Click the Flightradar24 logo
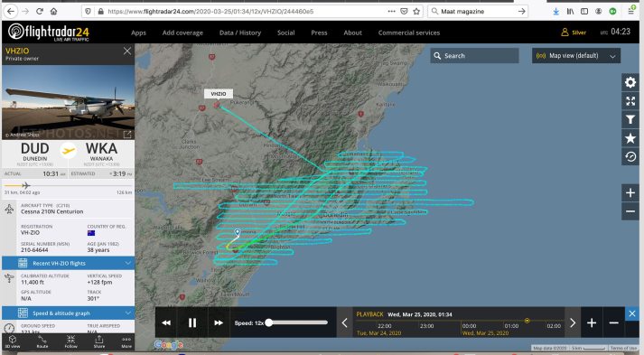This screenshot has width=644, height=355. 49,32
